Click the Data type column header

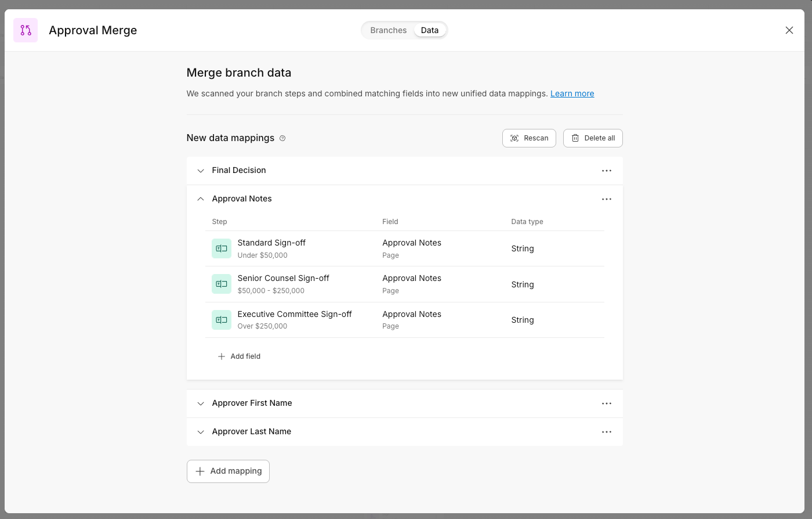pos(527,222)
